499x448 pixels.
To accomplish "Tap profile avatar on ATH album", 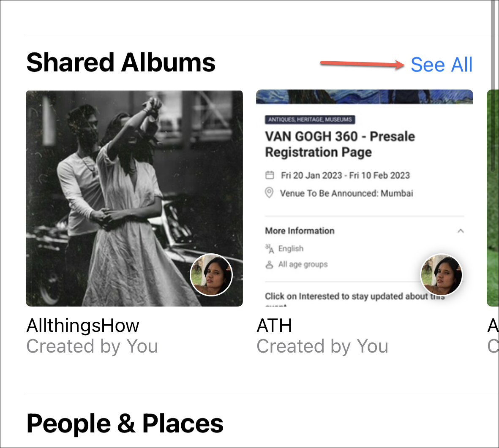I will [x=442, y=275].
